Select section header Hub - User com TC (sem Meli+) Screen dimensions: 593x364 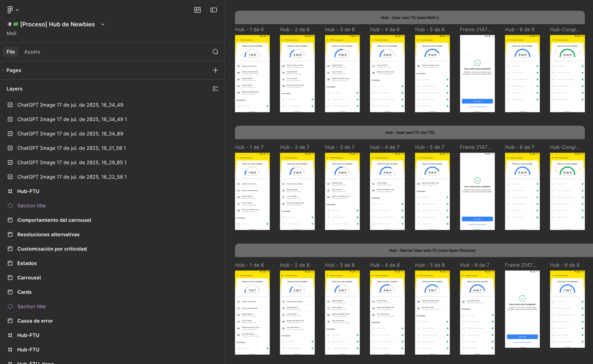pyautogui.click(x=410, y=17)
